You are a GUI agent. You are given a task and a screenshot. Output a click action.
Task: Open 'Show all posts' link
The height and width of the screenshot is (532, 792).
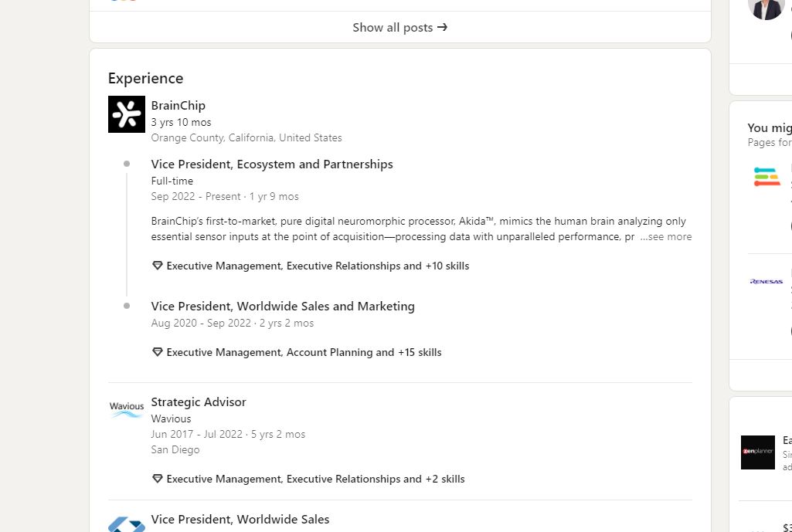393,28
